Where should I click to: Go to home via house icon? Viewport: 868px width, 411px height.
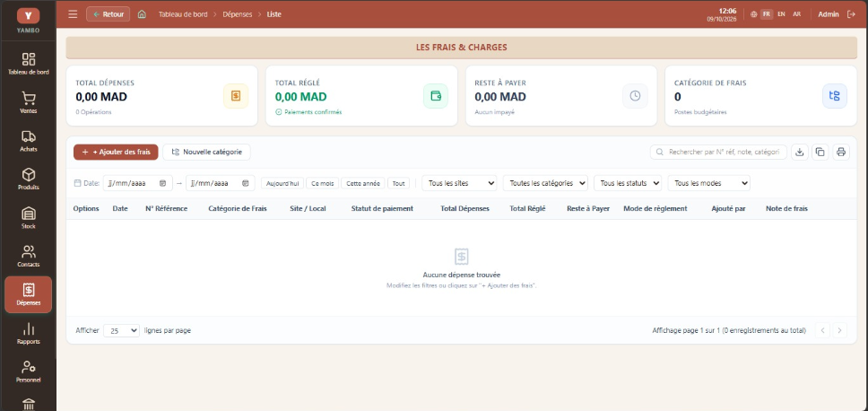point(142,14)
